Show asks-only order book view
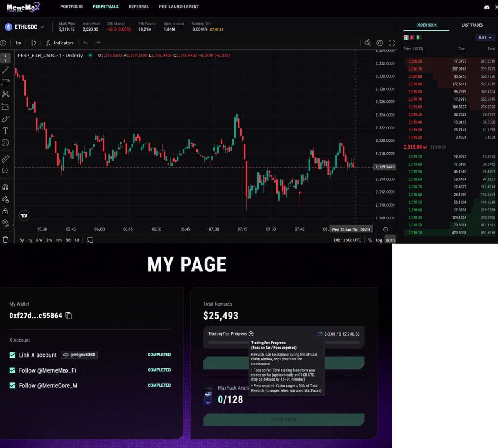This screenshot has height=448, width=498. 413,37
